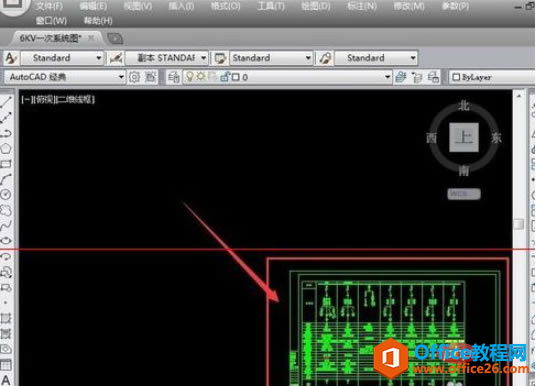Click the Insert Block tool

[x=6, y=272]
